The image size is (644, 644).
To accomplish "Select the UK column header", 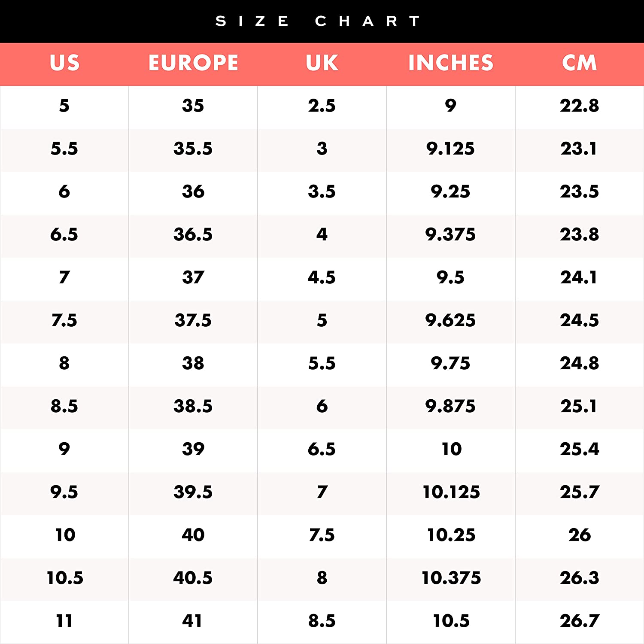I will (x=322, y=63).
